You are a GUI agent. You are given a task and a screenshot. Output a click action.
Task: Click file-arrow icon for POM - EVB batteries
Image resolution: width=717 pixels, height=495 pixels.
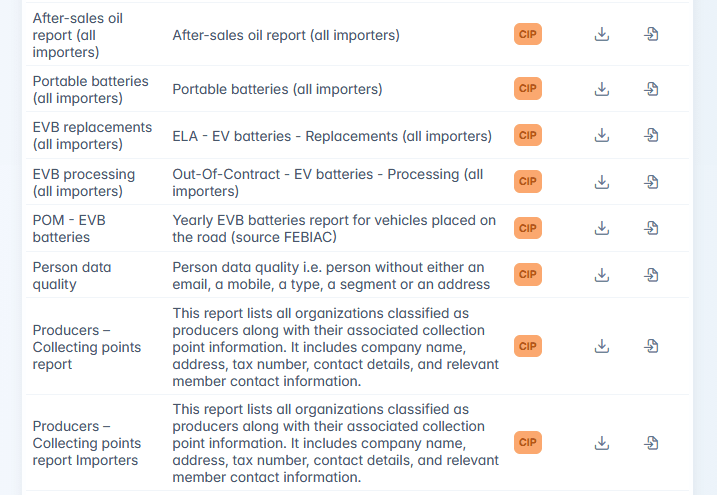(x=651, y=228)
